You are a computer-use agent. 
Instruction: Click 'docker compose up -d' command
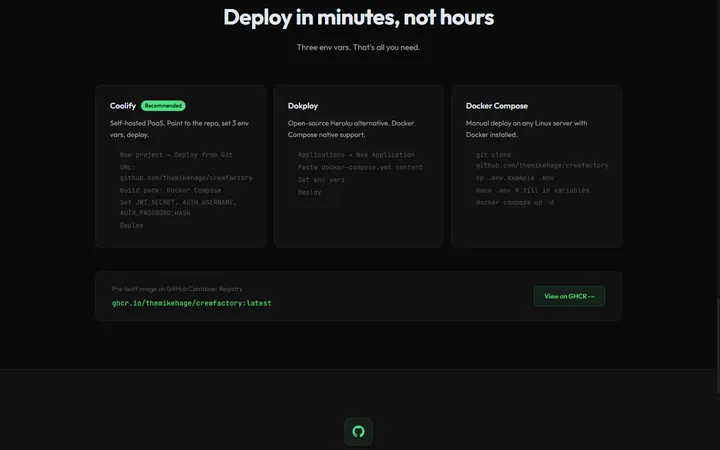515,202
